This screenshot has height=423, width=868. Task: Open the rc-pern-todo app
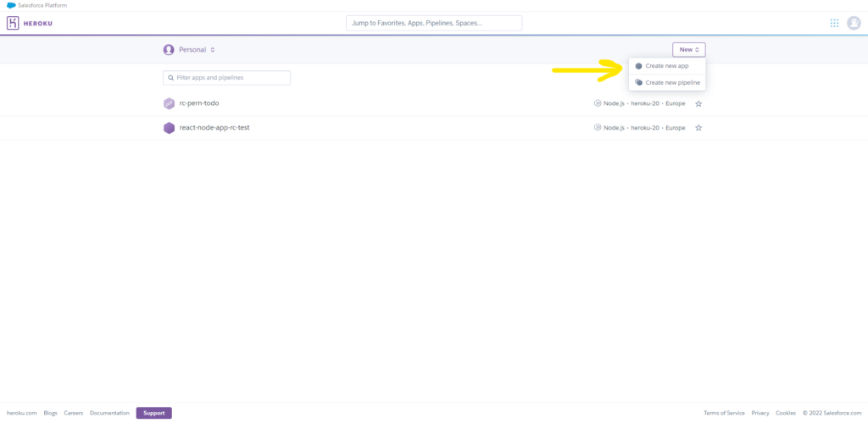199,103
